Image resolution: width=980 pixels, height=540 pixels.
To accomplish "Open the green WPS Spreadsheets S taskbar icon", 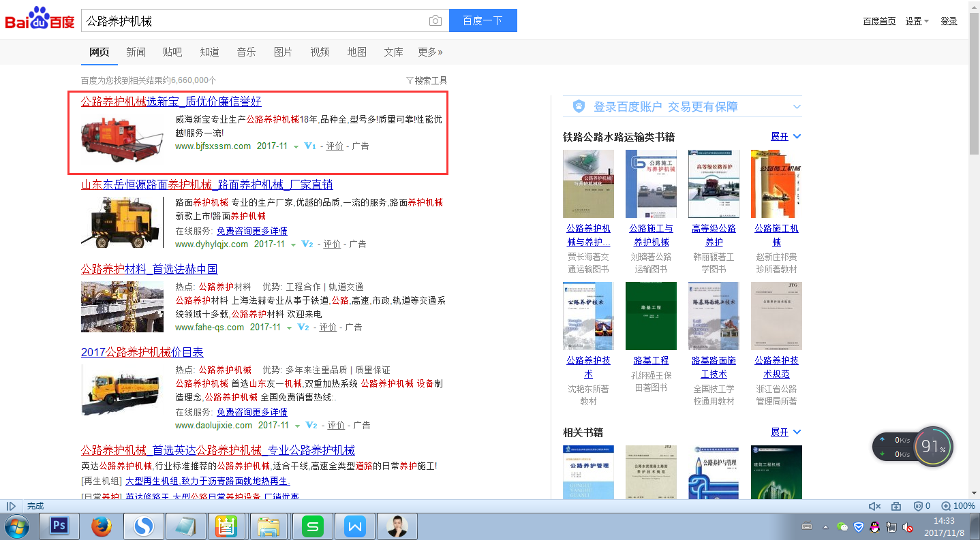I will pyautogui.click(x=312, y=526).
